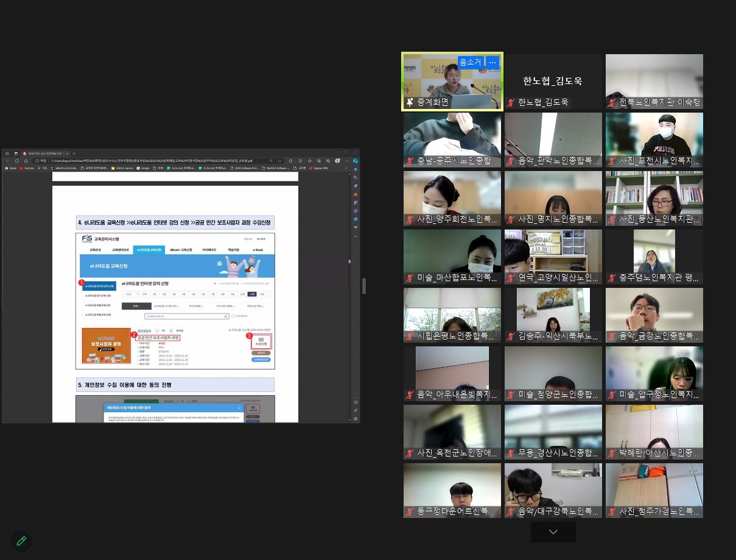This screenshot has width=736, height=560.
Task: Click the name label 동구정다운어르신복
Action: click(457, 511)
